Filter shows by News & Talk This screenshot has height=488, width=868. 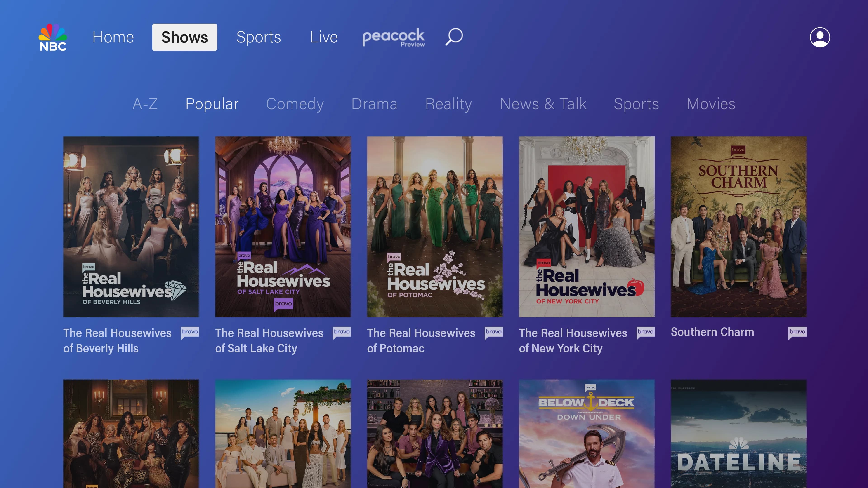543,104
